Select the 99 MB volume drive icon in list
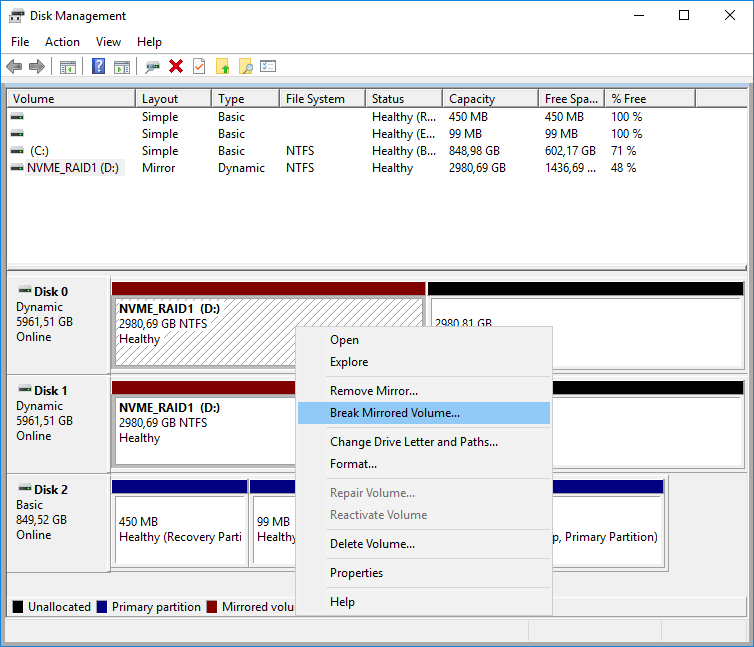The image size is (754, 647). (17, 134)
